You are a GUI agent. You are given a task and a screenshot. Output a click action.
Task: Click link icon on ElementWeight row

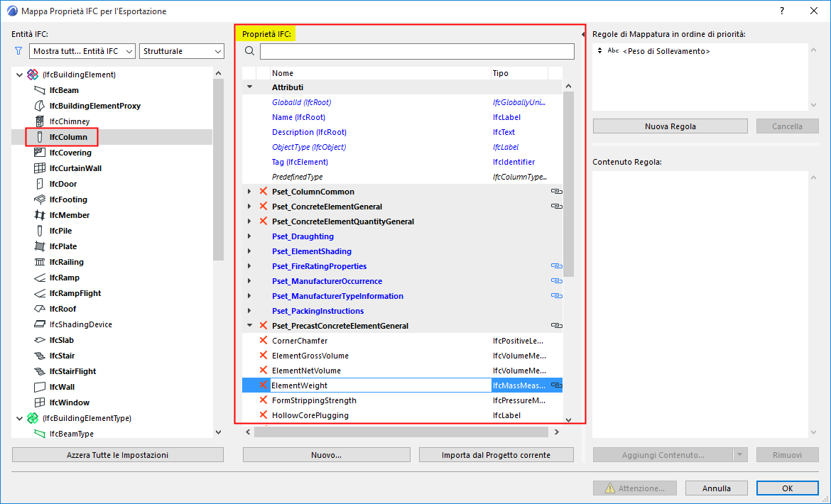click(x=556, y=385)
